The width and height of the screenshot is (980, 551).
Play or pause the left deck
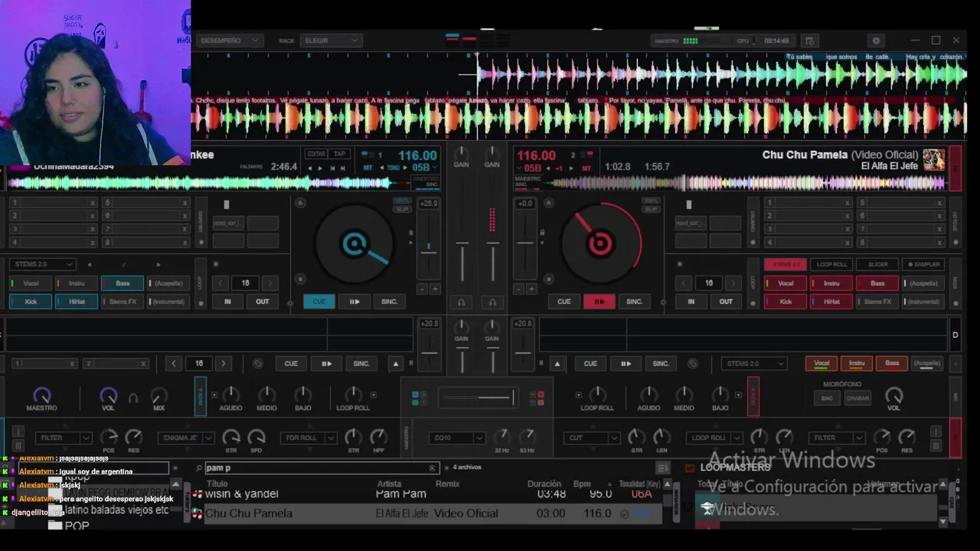tap(354, 302)
